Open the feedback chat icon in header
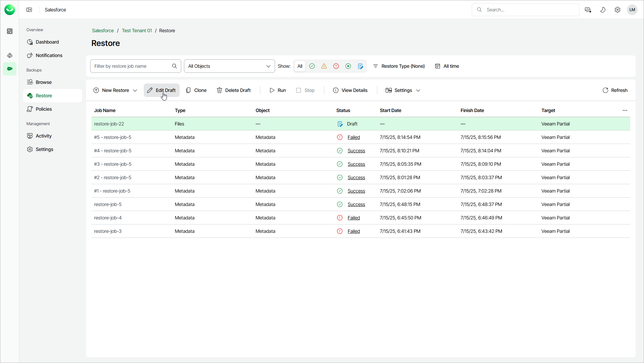 pos(588,10)
